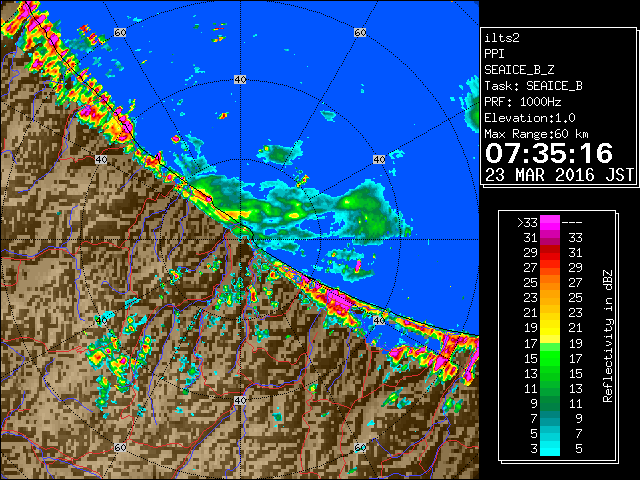The height and width of the screenshot is (480, 640).
Task: Click the 40 km ring label directly north
Action: [240, 80]
